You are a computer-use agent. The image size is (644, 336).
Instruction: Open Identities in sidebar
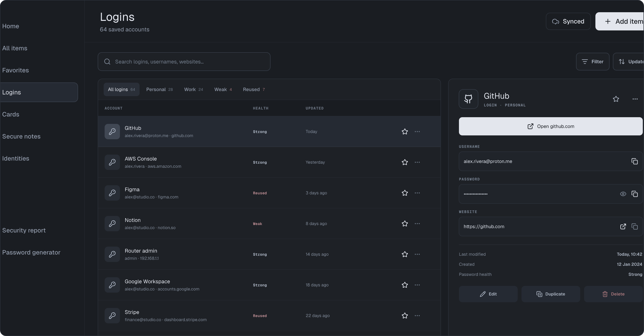[x=16, y=158]
